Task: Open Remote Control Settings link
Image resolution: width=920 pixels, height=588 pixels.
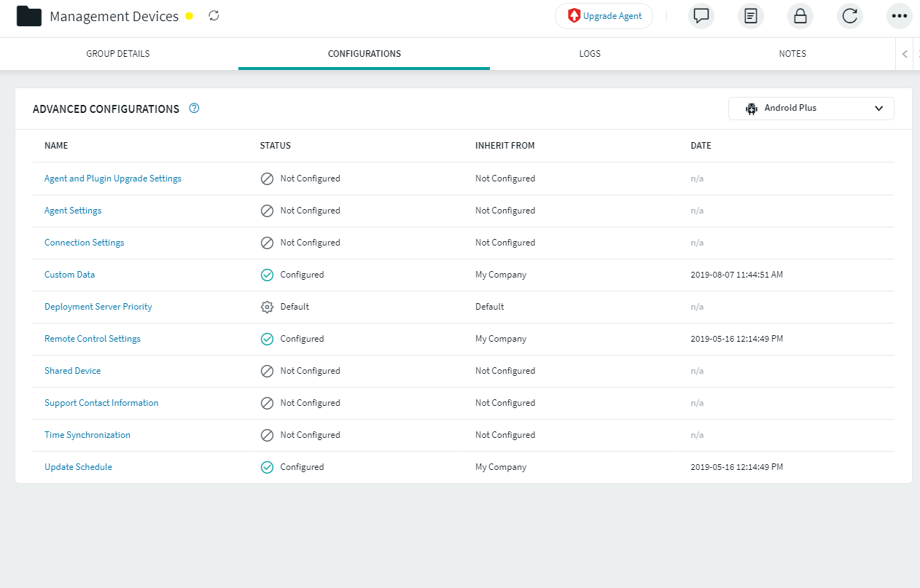Action: [x=93, y=339]
